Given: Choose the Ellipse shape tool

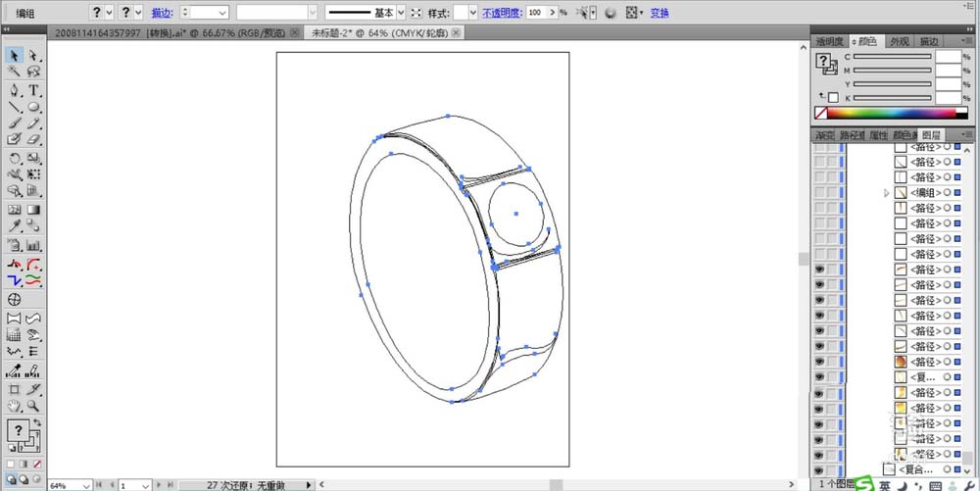Looking at the screenshot, I should tap(33, 107).
